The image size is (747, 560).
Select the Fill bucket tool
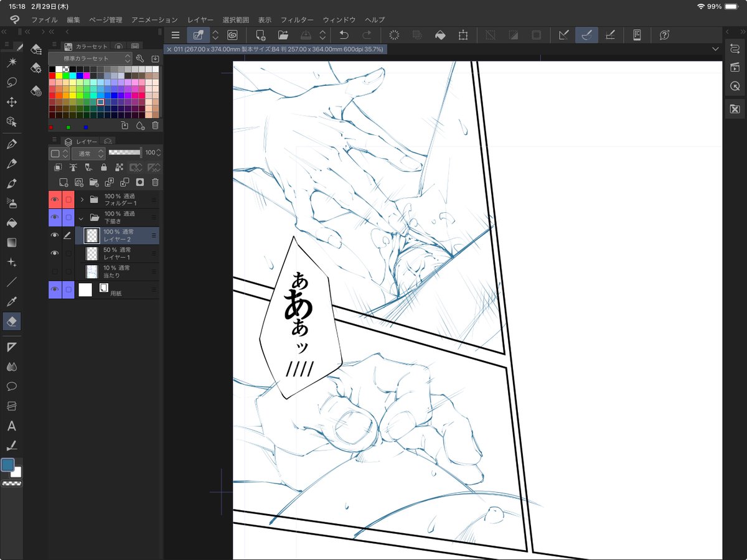(x=11, y=223)
